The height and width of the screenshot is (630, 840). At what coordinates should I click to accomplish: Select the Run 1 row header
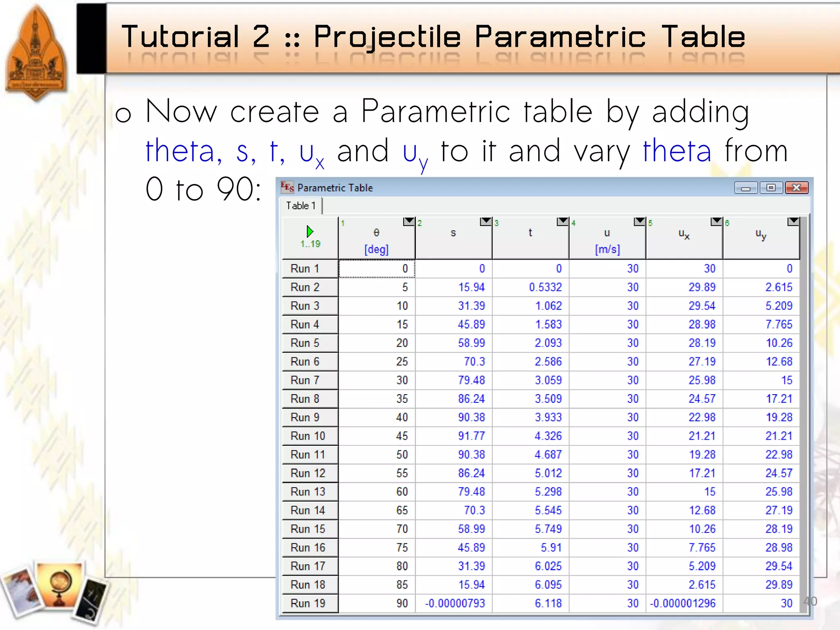pyautogui.click(x=310, y=269)
